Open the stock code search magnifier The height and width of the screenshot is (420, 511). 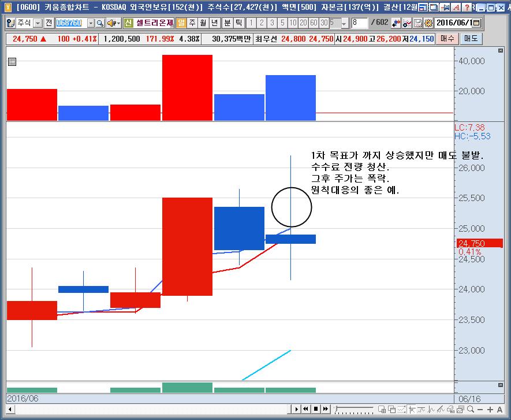tap(100, 23)
